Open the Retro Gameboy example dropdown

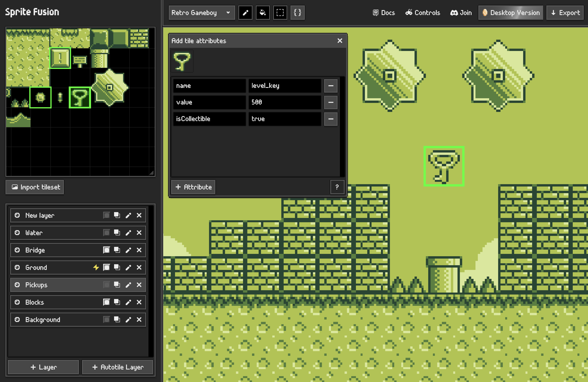[202, 12]
